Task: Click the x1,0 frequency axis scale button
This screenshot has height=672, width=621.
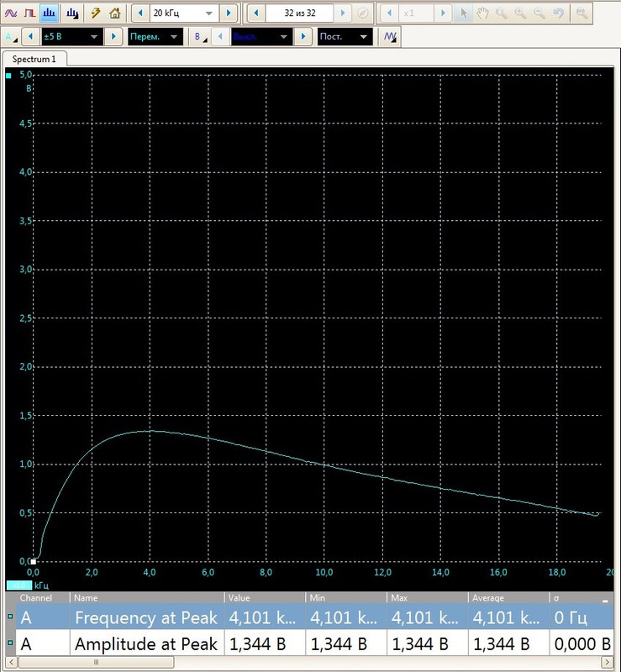Action: pos(18,585)
